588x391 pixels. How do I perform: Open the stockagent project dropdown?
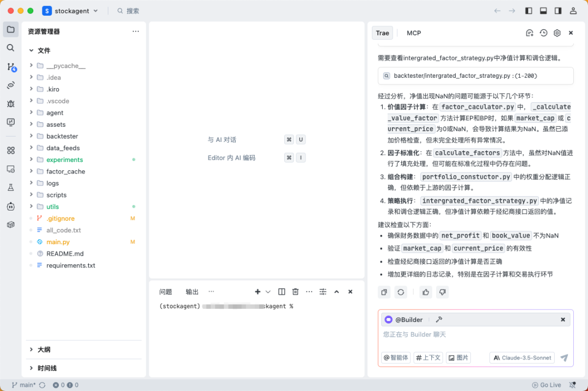tap(70, 11)
